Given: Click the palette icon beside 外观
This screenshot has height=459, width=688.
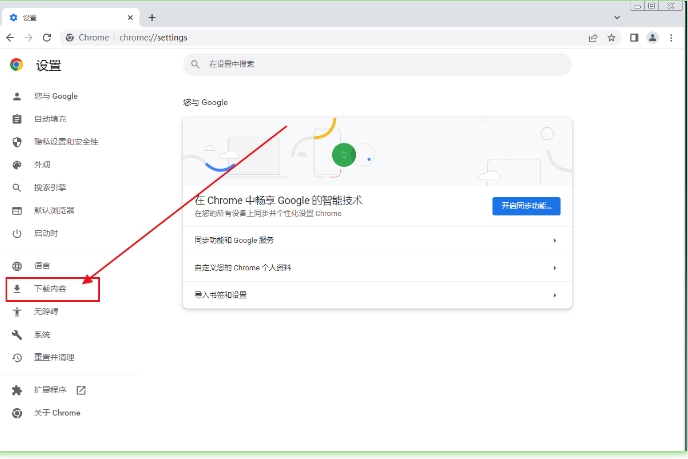Looking at the screenshot, I should (x=17, y=165).
